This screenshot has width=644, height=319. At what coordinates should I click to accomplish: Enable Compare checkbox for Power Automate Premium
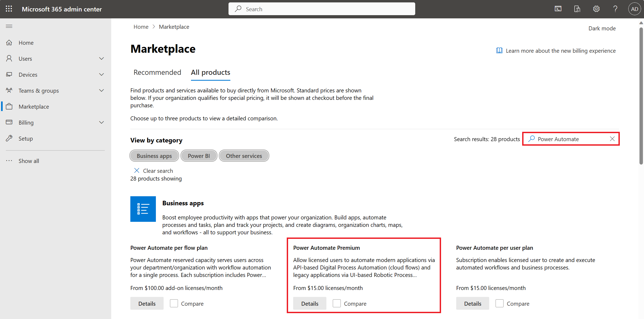click(337, 303)
